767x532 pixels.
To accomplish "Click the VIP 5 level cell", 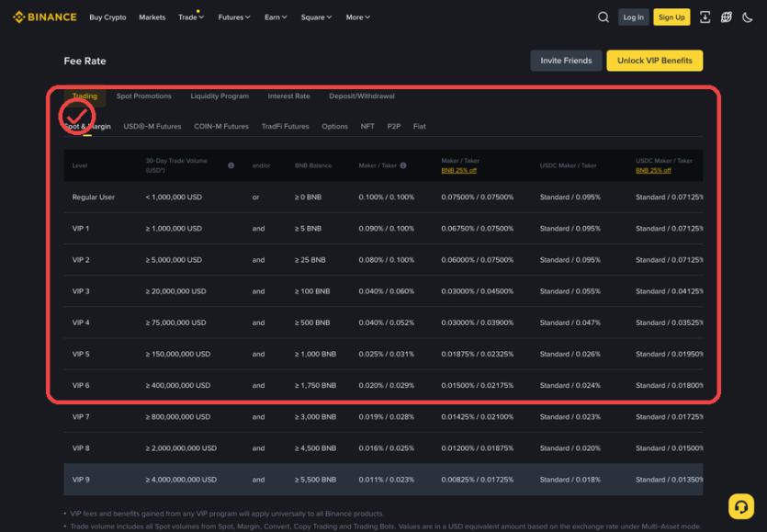I will click(x=81, y=354).
